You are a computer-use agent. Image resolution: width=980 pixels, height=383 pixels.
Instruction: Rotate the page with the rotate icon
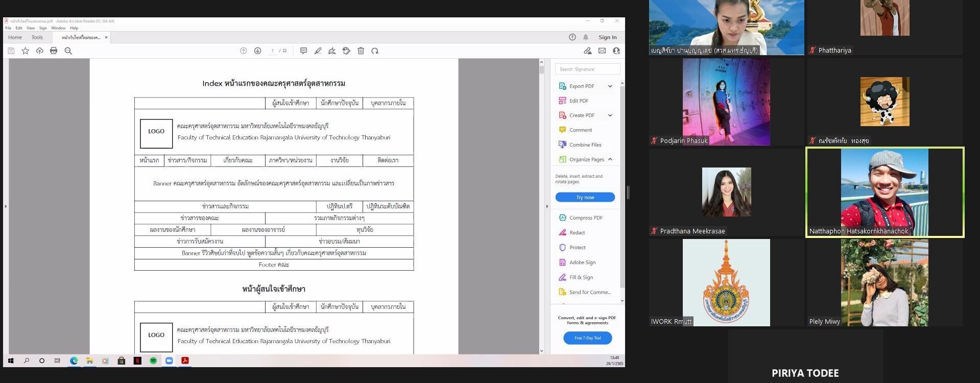click(375, 51)
